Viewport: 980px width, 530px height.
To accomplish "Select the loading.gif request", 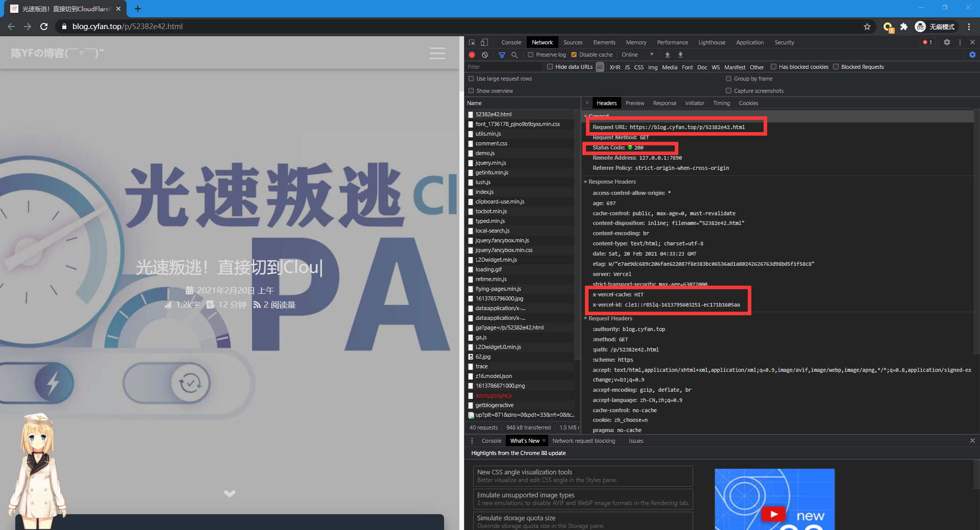I will (488, 269).
